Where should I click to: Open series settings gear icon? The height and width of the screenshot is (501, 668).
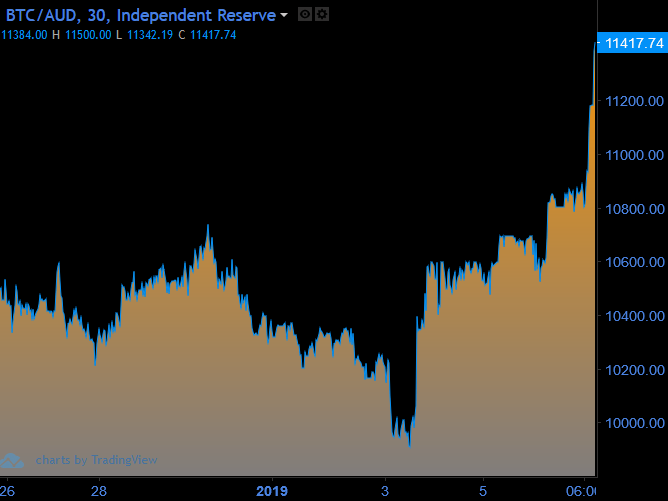coord(322,14)
